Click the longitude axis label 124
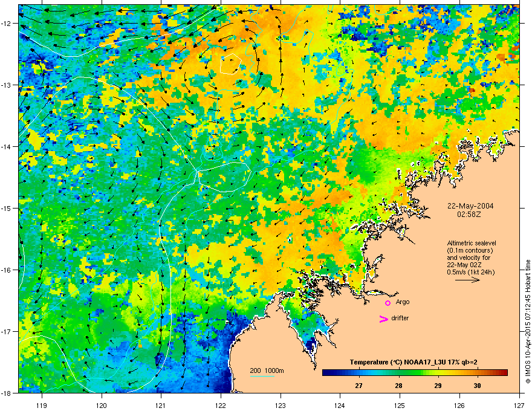The image size is (532, 411). pos(340,405)
